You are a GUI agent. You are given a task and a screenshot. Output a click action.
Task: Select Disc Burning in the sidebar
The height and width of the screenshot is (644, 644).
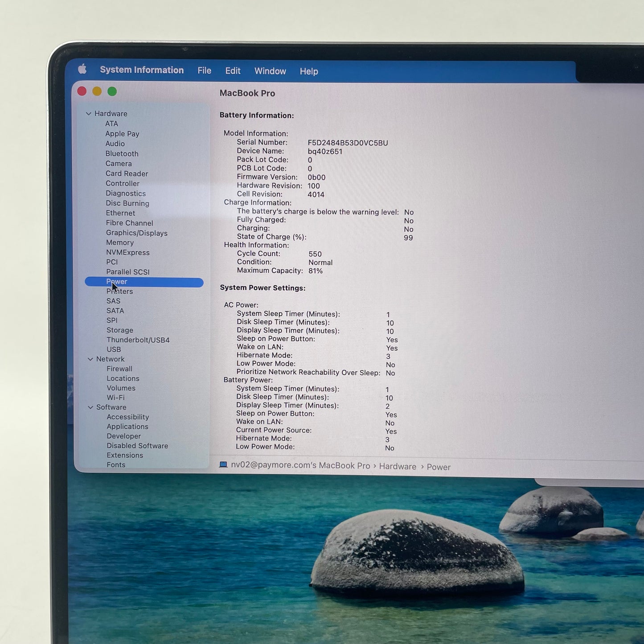(127, 203)
